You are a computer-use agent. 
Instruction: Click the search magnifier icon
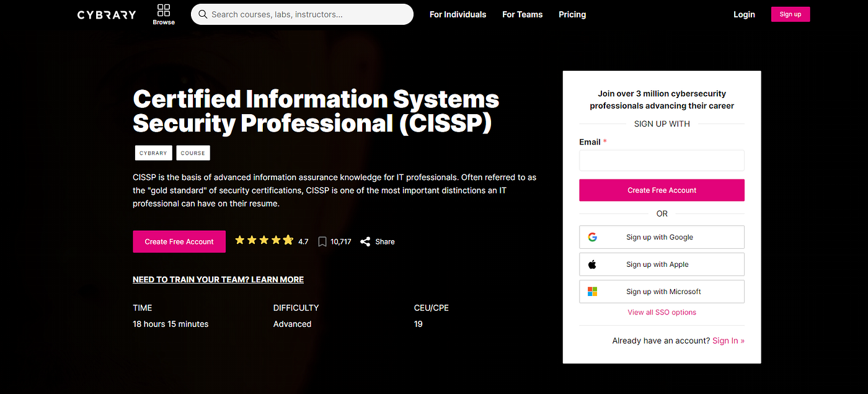201,14
